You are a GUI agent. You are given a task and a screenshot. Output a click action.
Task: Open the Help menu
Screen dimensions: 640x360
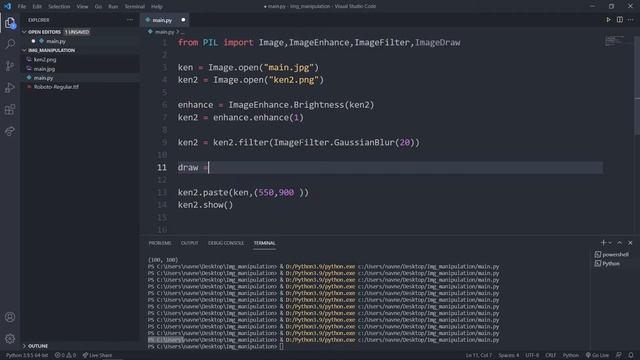(157, 7)
